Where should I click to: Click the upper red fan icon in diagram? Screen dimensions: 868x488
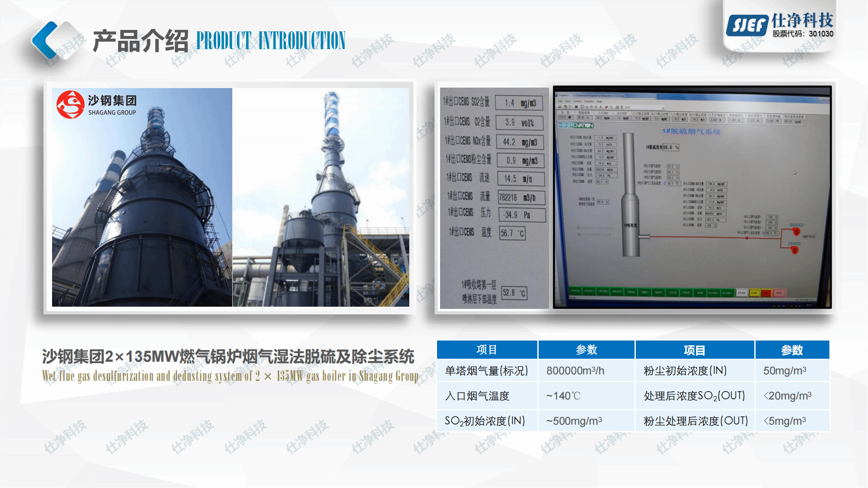796,232
